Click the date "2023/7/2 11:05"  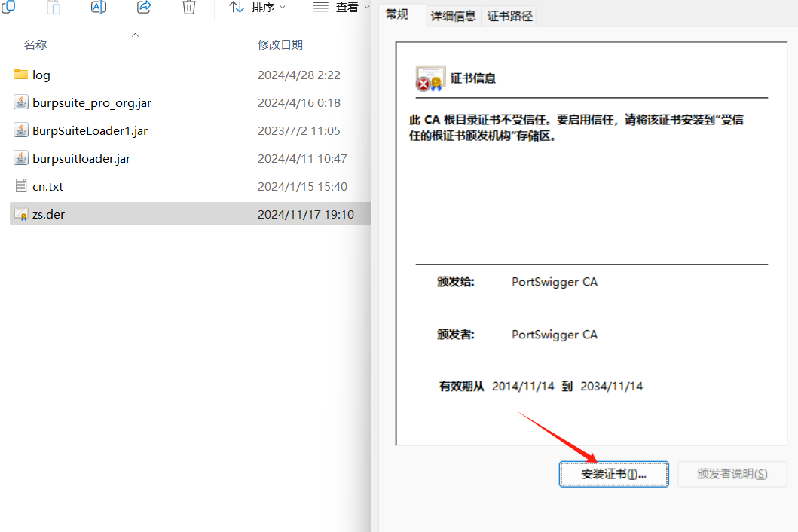click(x=298, y=131)
